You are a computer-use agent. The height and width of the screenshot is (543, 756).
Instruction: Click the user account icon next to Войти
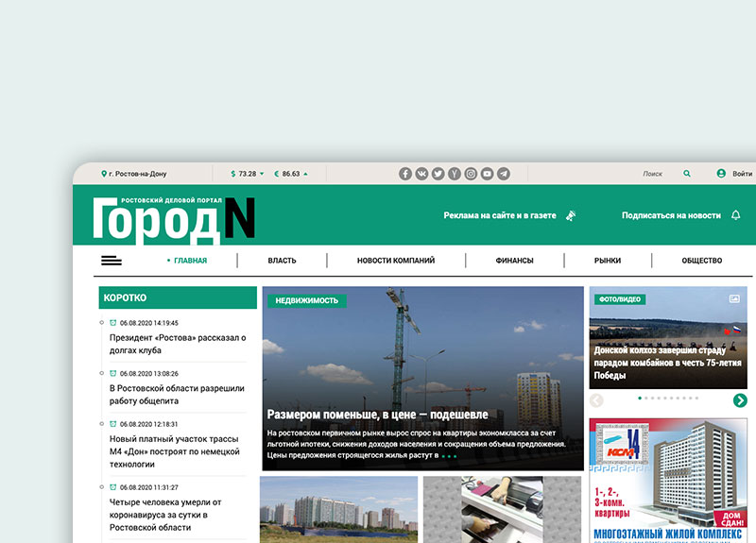[721, 174]
